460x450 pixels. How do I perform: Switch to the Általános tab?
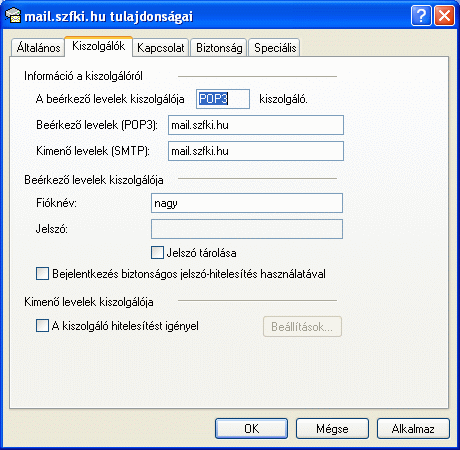tap(38, 48)
